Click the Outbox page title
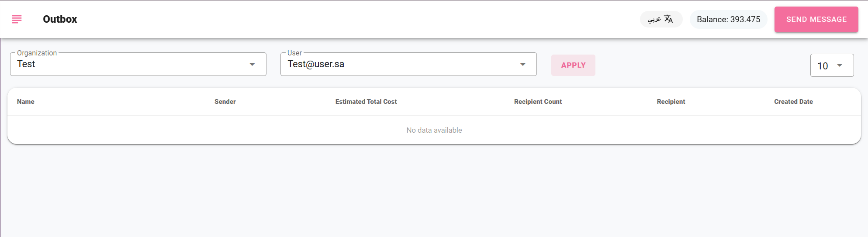This screenshot has height=237, width=868. pyautogui.click(x=60, y=19)
